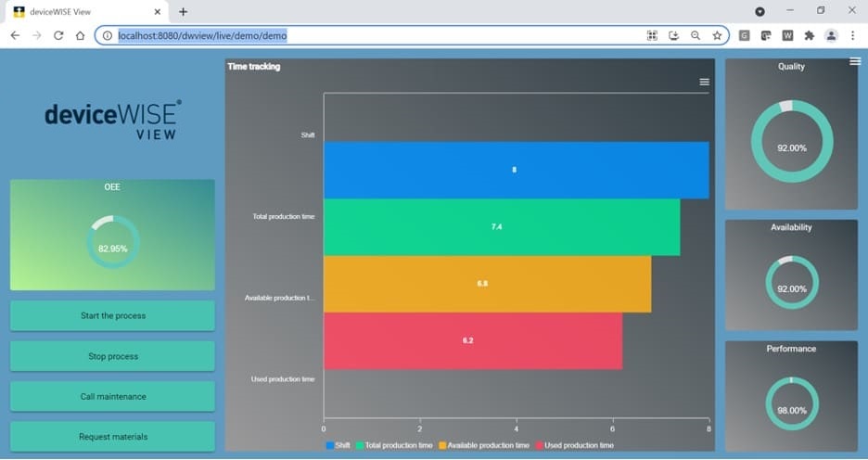Go to browser home icon
The width and height of the screenshot is (868, 460).
coord(81,35)
